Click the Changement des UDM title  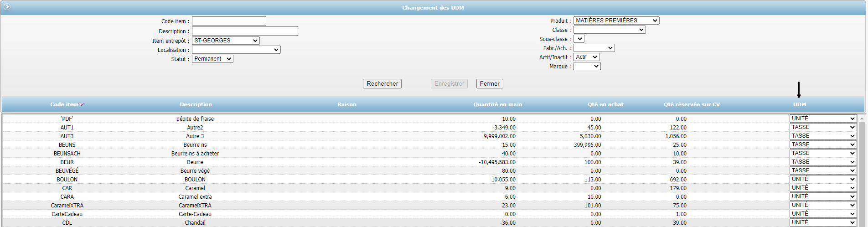click(433, 8)
